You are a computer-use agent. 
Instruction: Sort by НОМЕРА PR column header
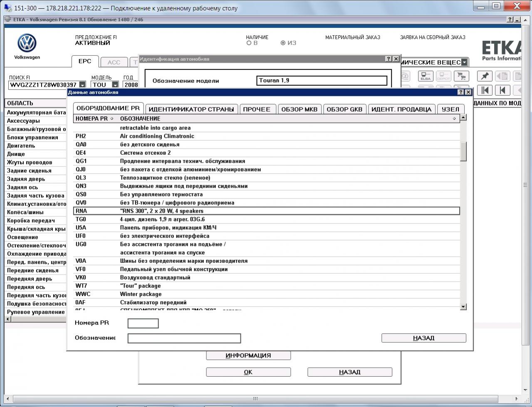point(94,119)
